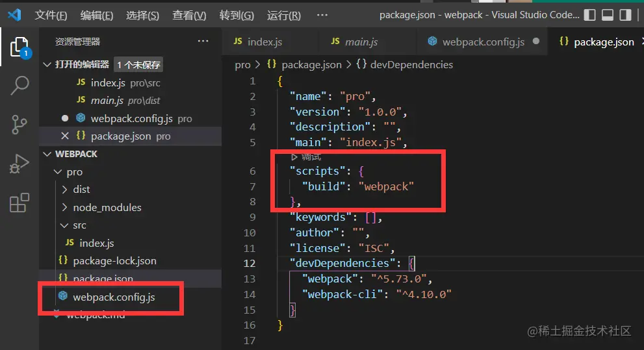This screenshot has width=644, height=350.
Task: Select webpack.config.js pro in open editors
Action: (x=130, y=119)
